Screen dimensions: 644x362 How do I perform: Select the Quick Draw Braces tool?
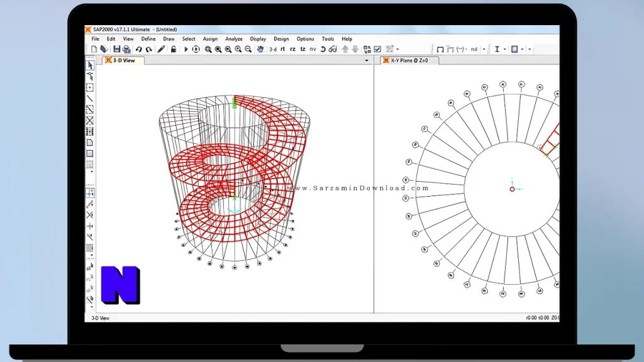pos(90,121)
